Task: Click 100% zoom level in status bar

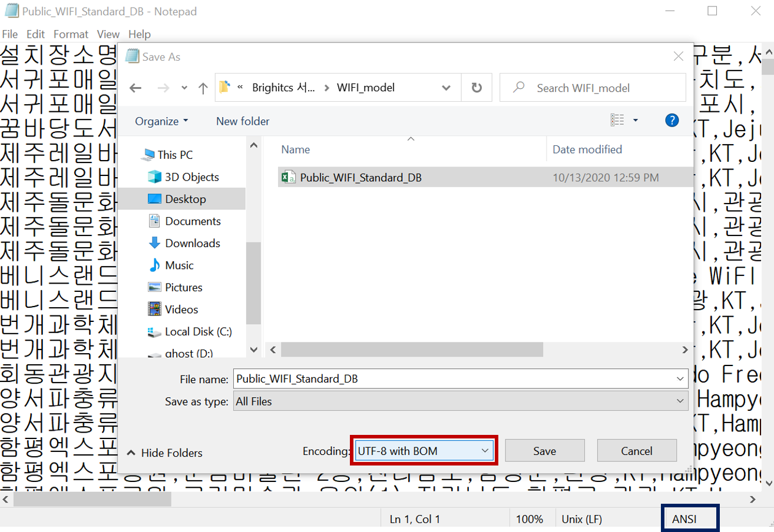Action: pos(530,519)
